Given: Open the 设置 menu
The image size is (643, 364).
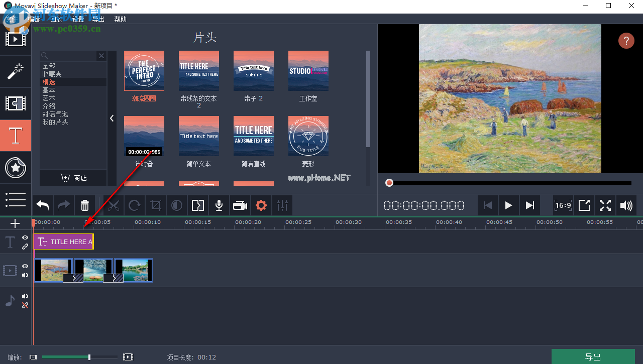Looking at the screenshot, I should click(x=78, y=19).
